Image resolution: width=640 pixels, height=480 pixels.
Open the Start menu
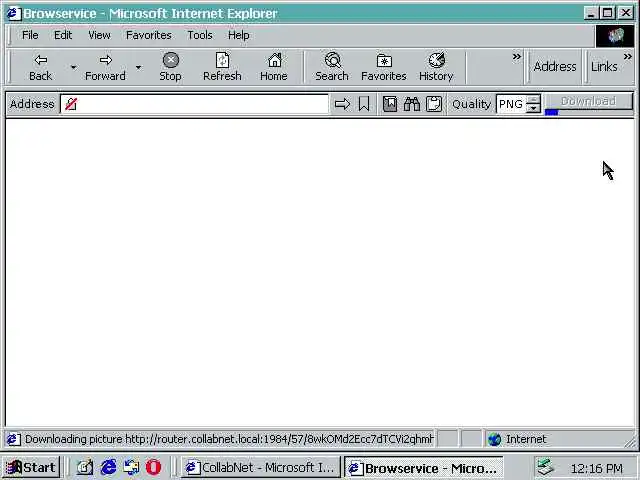coord(31,467)
